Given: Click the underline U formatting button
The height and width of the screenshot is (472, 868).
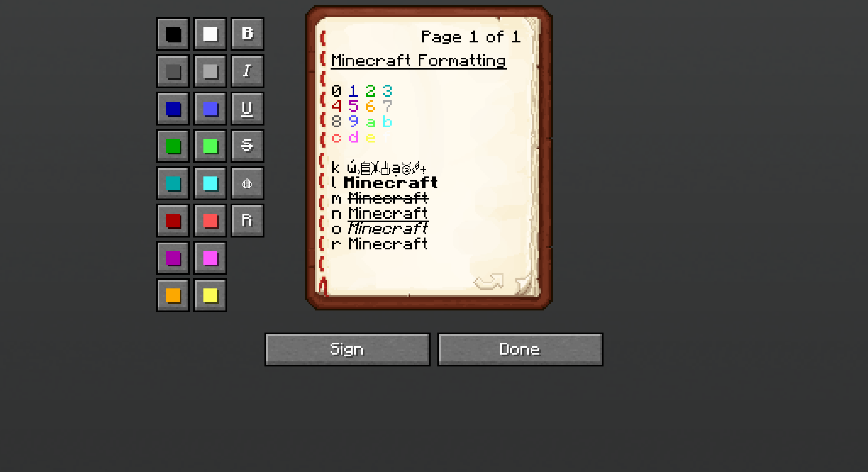Looking at the screenshot, I should (x=247, y=109).
